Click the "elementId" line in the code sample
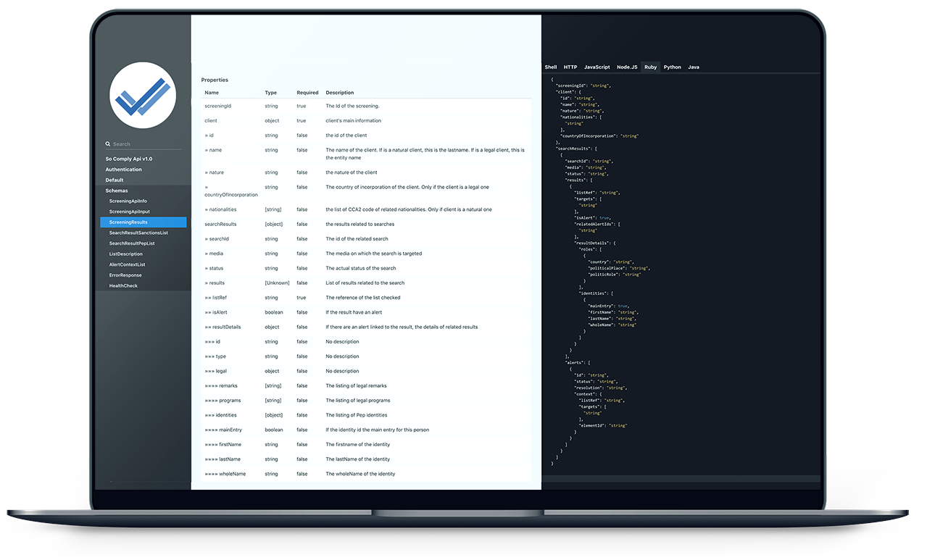Screen dimensions: 927x560 point(603,425)
